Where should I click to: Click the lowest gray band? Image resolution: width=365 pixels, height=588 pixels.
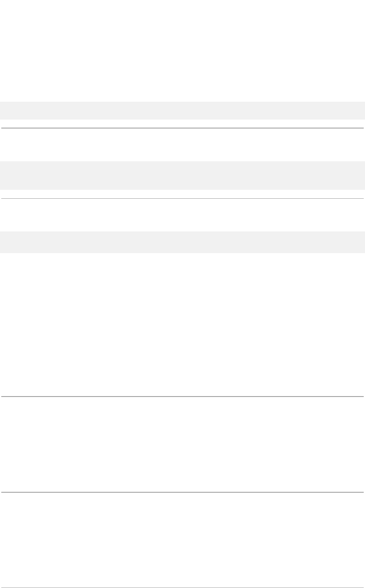coord(182,242)
